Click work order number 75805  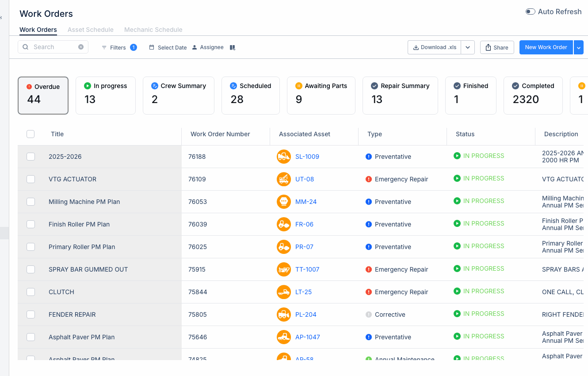coord(198,315)
